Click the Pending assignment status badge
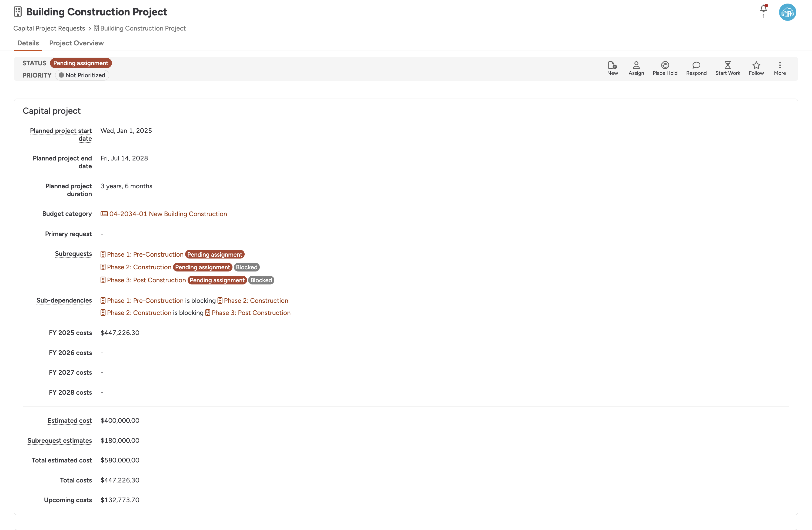This screenshot has height=530, width=812. [81, 63]
